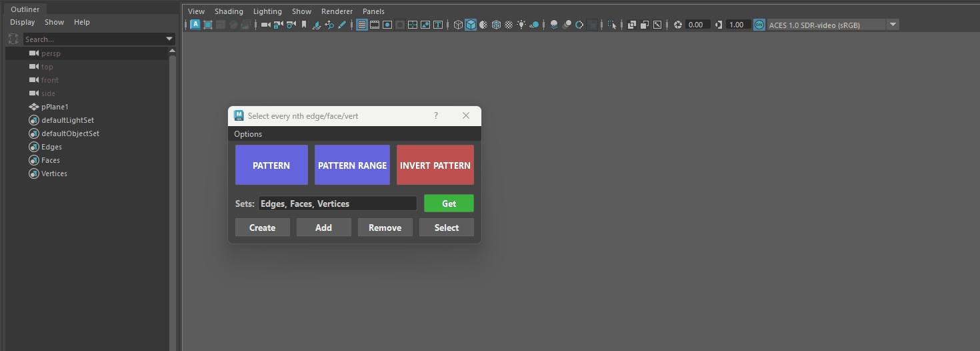Toggle the Safe Title display
This screenshot has width=980, height=351.
pyautogui.click(x=438, y=25)
